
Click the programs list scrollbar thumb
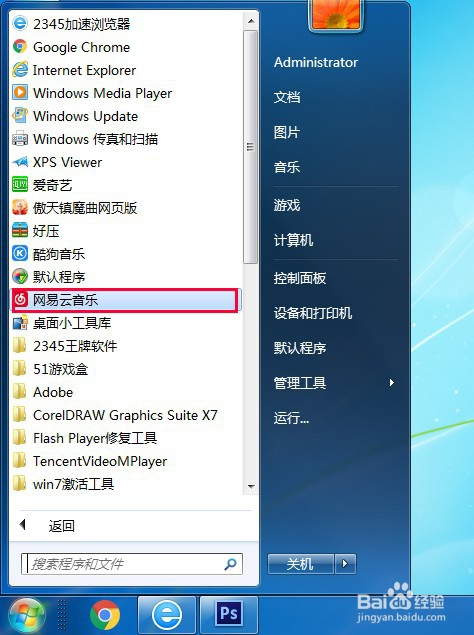point(251,147)
